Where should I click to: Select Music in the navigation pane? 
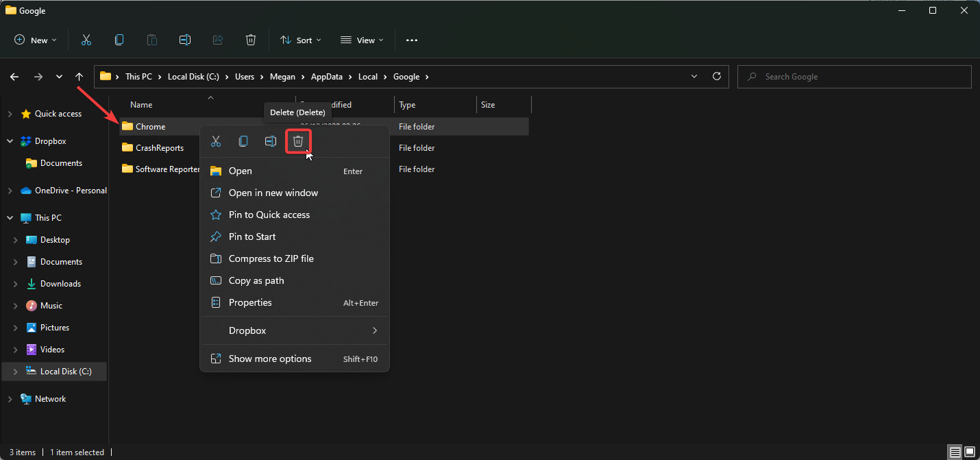[51, 306]
